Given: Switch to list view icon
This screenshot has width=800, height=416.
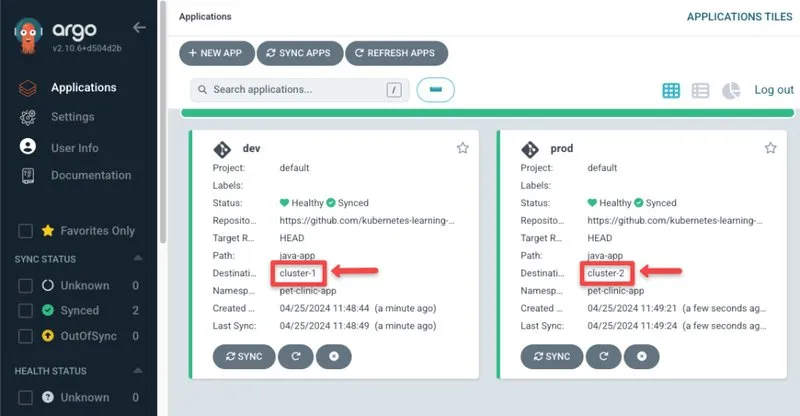Looking at the screenshot, I should [x=700, y=91].
